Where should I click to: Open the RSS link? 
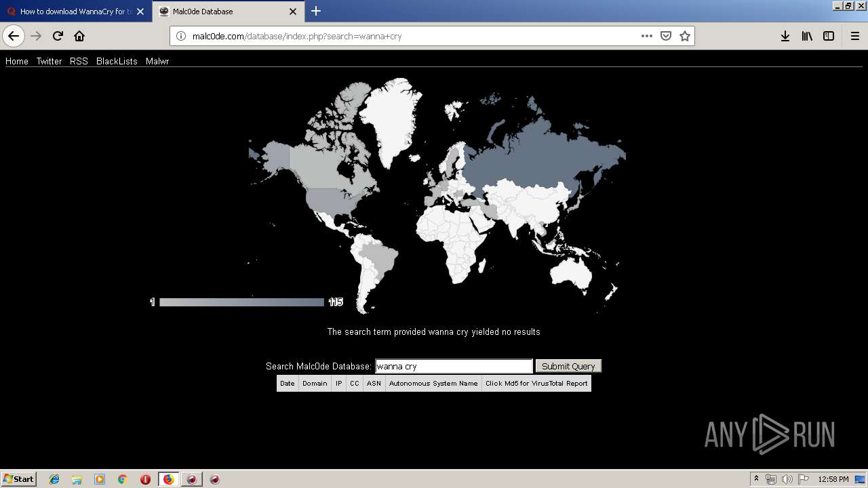click(79, 61)
